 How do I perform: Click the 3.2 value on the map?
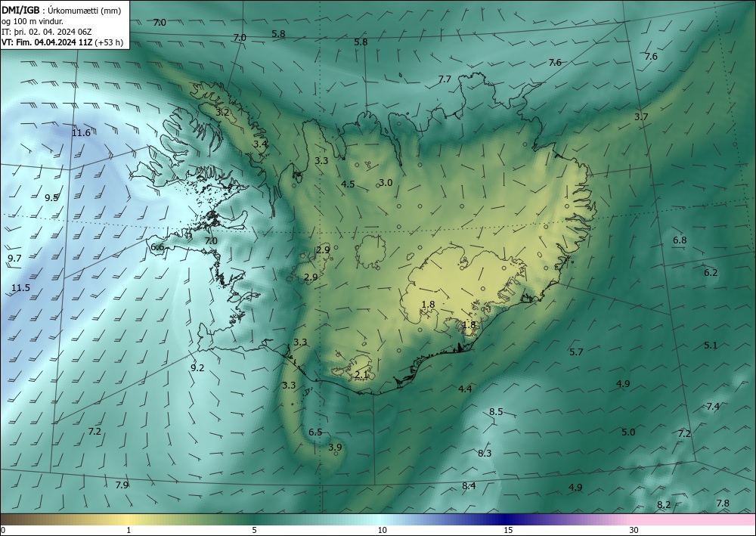coord(223,113)
